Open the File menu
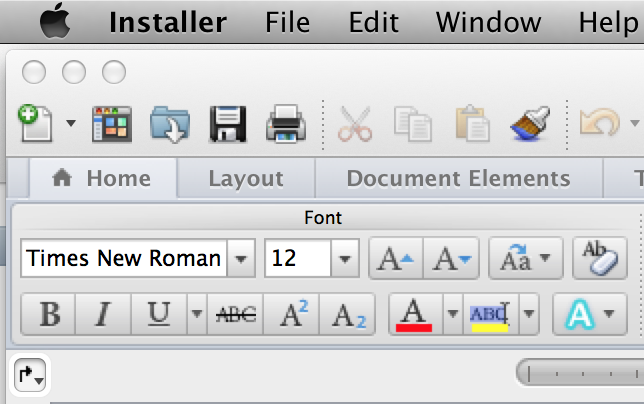This screenshot has height=404, width=644. [x=288, y=22]
